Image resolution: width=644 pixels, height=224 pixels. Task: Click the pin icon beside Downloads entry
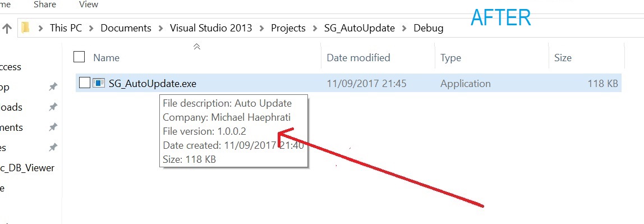click(x=53, y=107)
